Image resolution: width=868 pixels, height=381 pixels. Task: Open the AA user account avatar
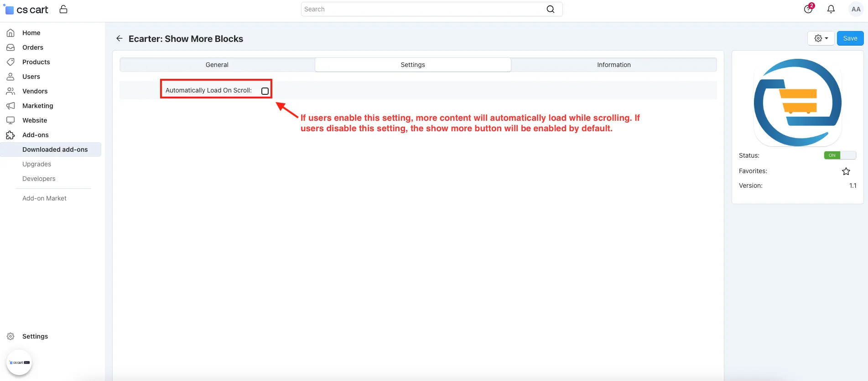[856, 9]
